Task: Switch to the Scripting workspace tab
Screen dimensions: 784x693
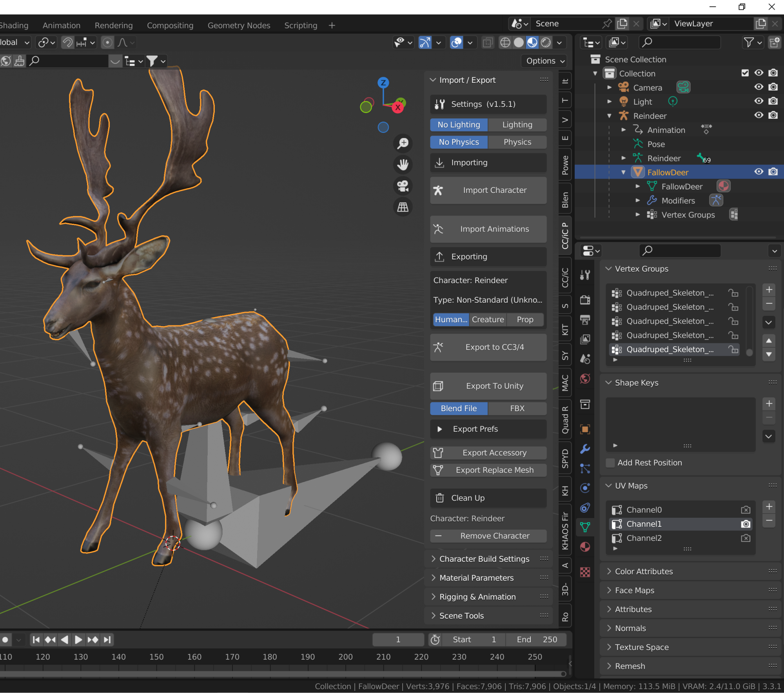Action: [301, 25]
